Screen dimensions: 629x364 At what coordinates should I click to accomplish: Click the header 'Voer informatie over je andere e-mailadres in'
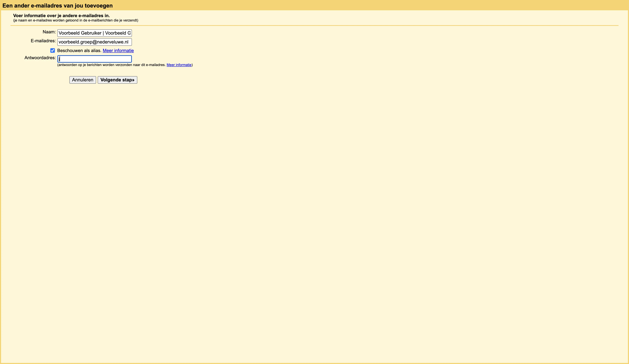61,16
